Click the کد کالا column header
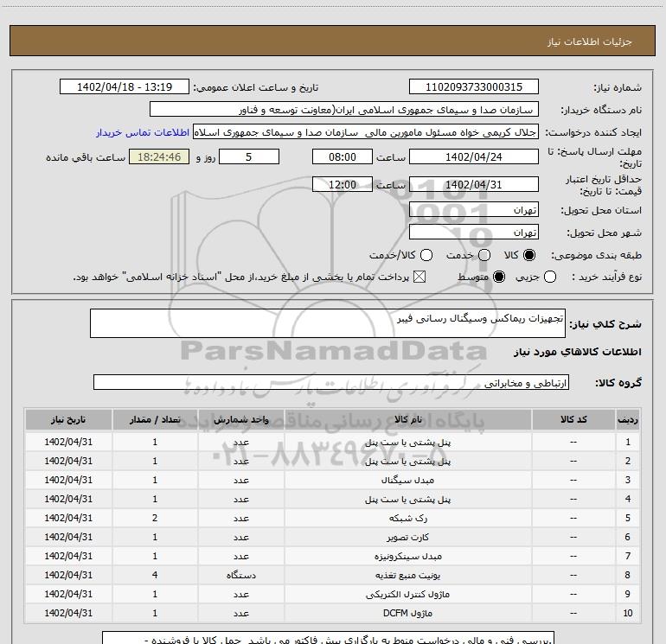666x644 pixels. click(573, 420)
